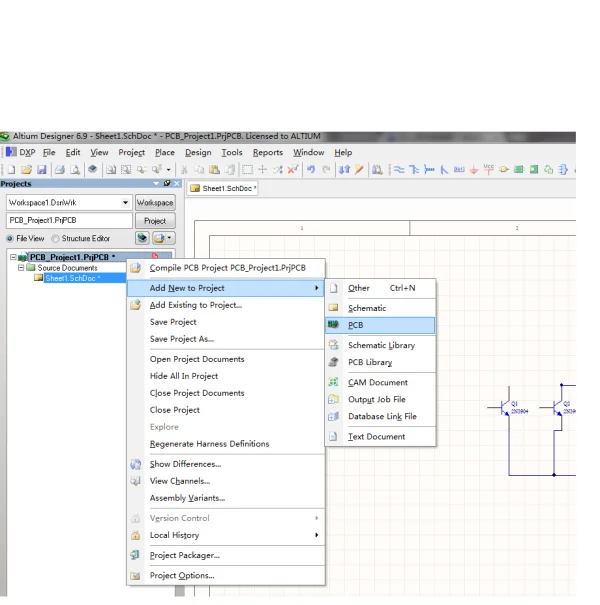This screenshot has width=600, height=605.
Task: Click Project Packager... in context menu
Action: [226, 556]
